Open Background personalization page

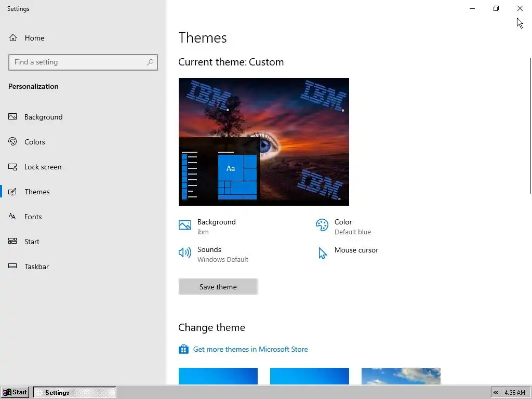pyautogui.click(x=83, y=117)
